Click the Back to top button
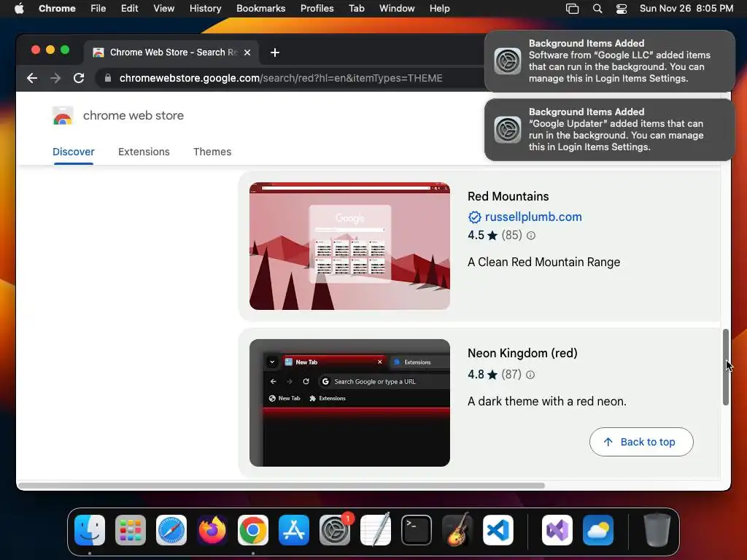Screen dimensions: 747x560 point(641,442)
